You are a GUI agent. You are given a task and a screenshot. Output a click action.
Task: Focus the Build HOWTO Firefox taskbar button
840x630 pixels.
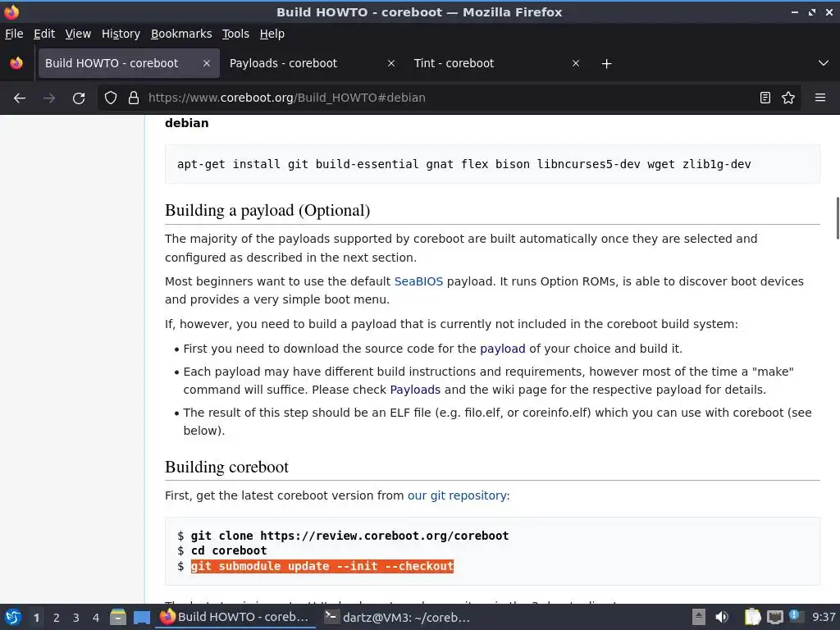(x=235, y=617)
